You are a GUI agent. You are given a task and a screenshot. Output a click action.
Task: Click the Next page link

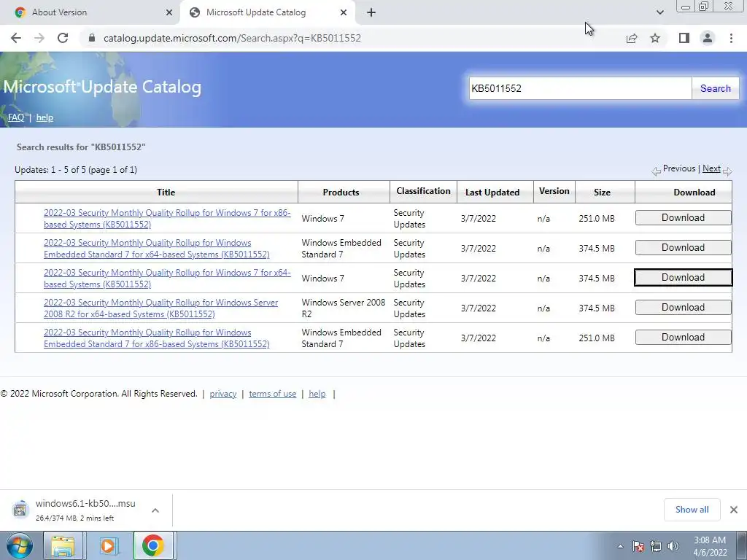pos(711,168)
